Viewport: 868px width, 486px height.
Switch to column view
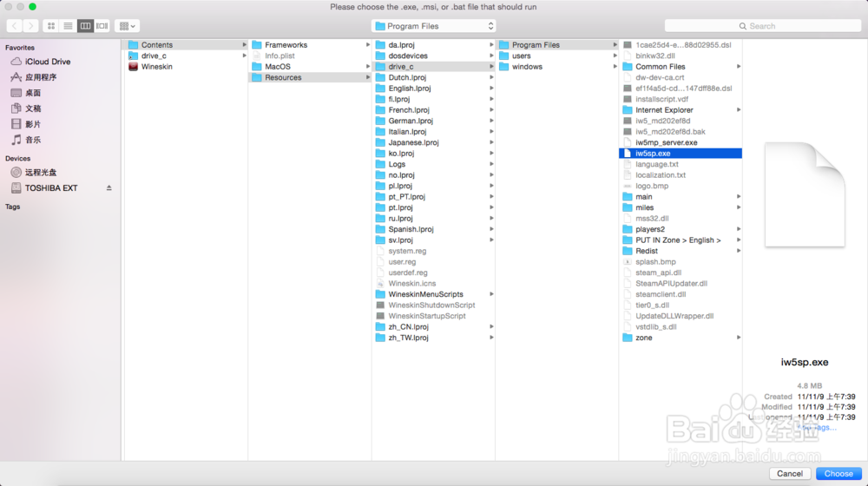pos(85,26)
